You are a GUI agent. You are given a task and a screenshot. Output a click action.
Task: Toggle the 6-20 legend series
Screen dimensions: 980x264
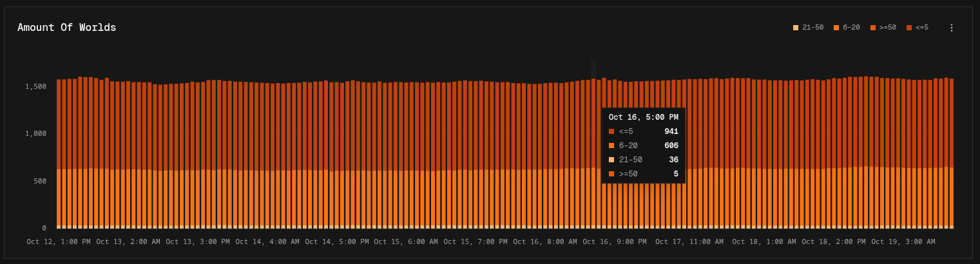[x=847, y=28]
